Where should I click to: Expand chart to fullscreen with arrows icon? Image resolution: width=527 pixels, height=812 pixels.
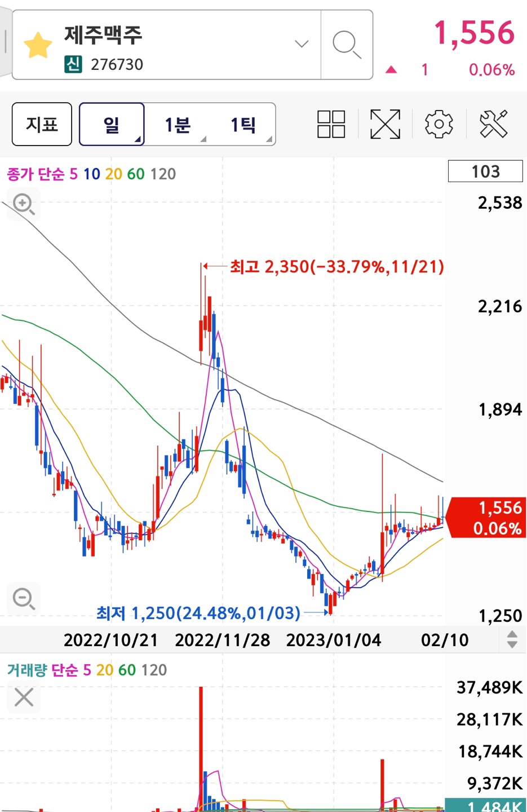click(385, 124)
